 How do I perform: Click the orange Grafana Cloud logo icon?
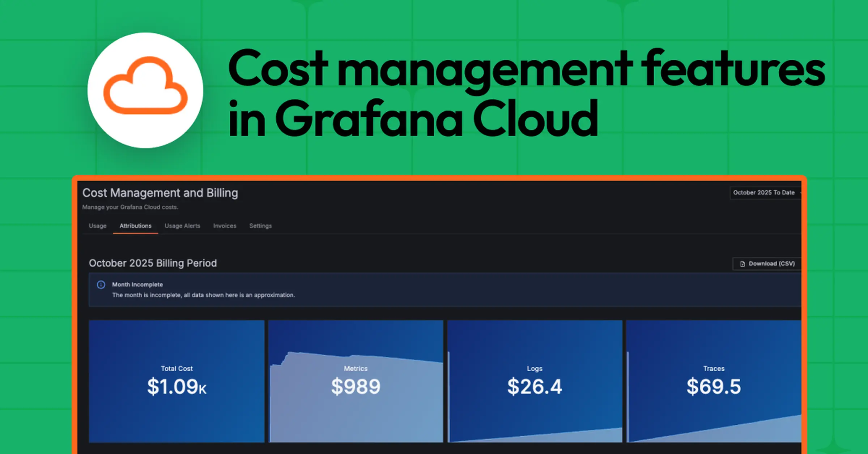(145, 89)
